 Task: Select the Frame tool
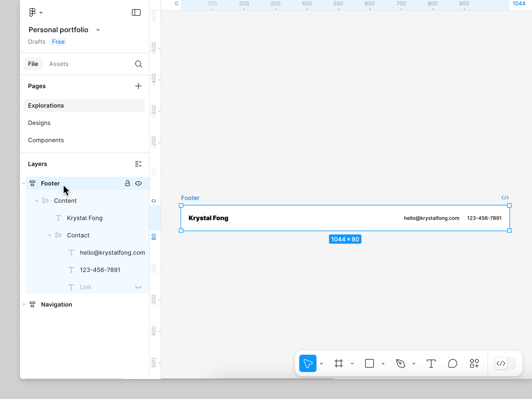(x=339, y=363)
